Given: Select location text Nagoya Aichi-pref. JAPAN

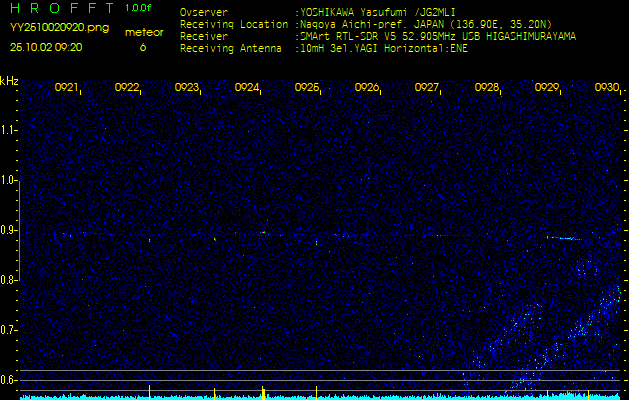Looking at the screenshot, I should (374, 24).
